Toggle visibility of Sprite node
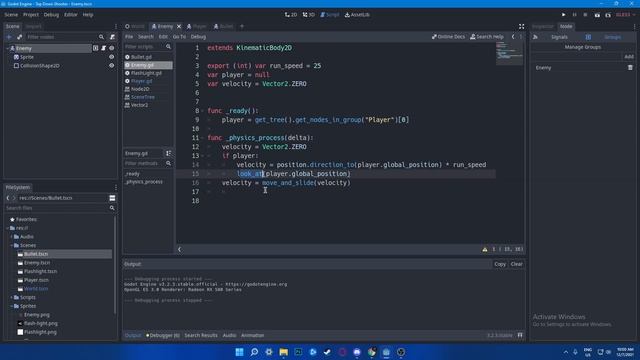 [x=111, y=57]
